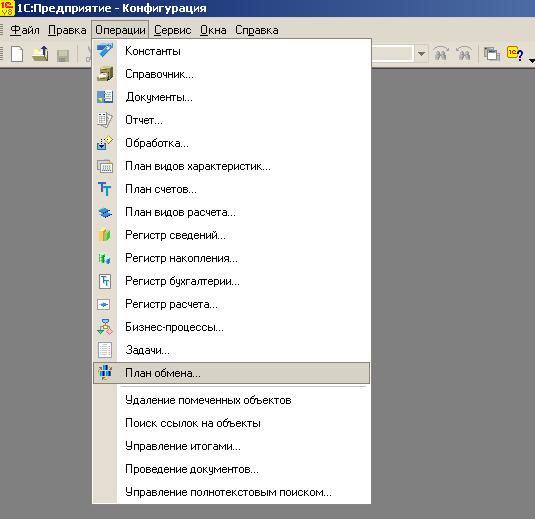Open the Файл menu
This screenshot has height=519, width=535.
click(25, 30)
